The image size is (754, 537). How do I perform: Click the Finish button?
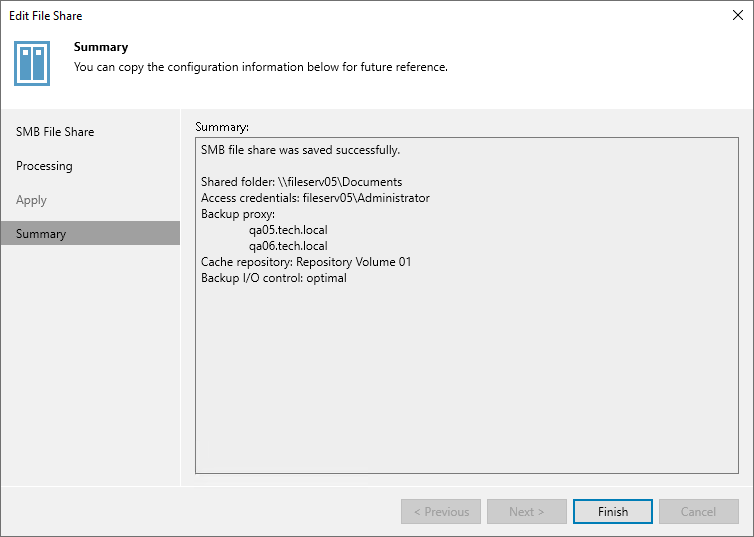613,512
